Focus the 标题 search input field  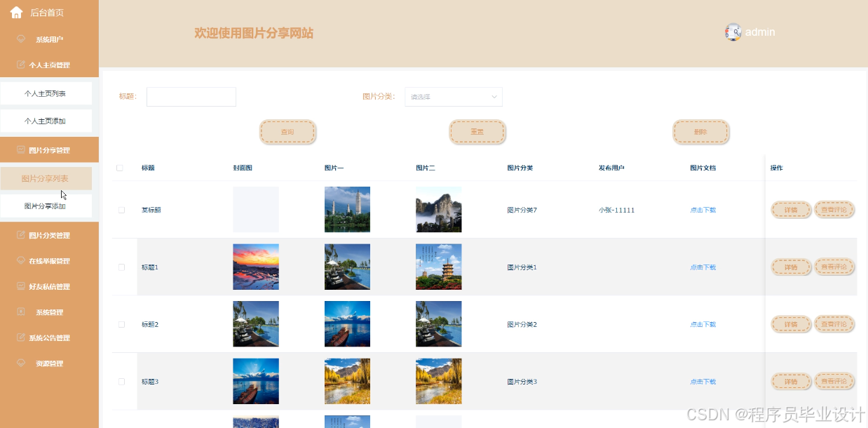point(191,97)
